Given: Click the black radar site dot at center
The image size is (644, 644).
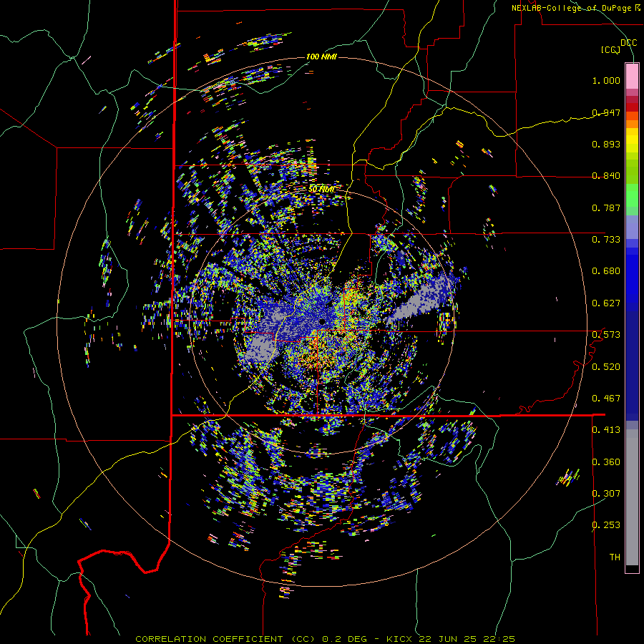Looking at the screenshot, I should [x=323, y=321].
